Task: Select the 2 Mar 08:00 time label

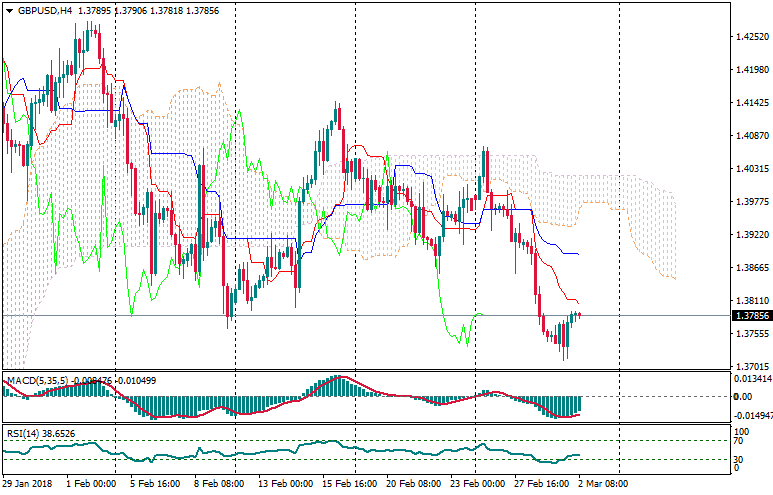Action: tap(603, 482)
